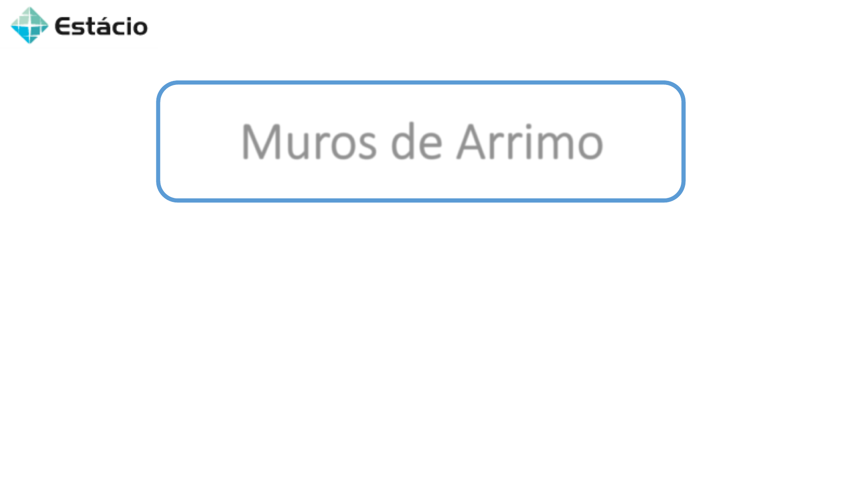Click the Estácio diamond logo icon

(x=29, y=25)
